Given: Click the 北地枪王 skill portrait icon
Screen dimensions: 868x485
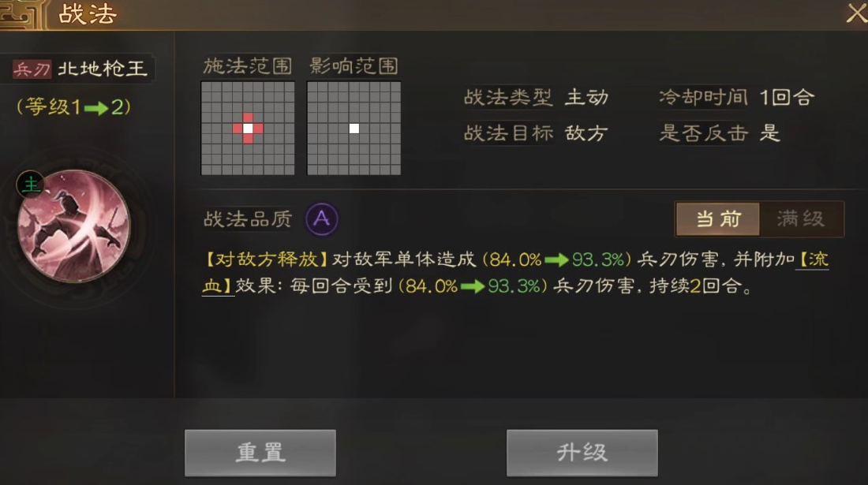Looking at the screenshot, I should (73, 226).
